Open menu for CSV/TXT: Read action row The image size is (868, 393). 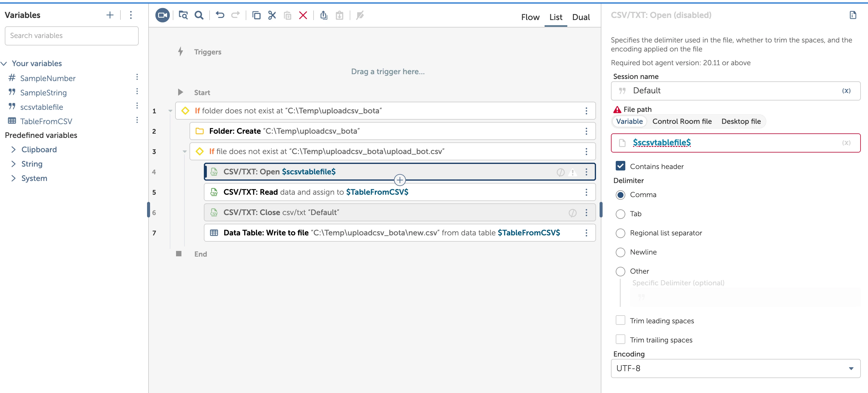[586, 192]
